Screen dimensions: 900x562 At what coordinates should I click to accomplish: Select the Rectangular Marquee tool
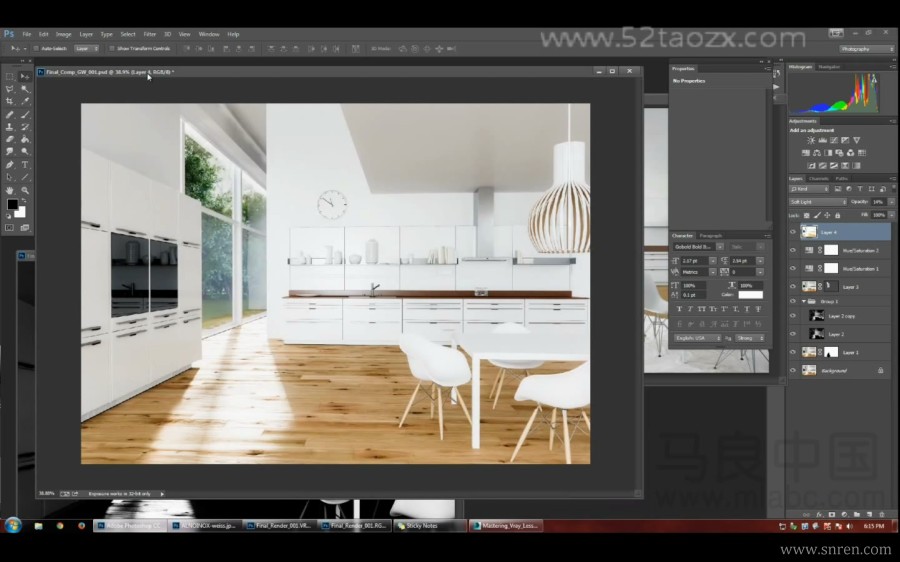[10, 76]
